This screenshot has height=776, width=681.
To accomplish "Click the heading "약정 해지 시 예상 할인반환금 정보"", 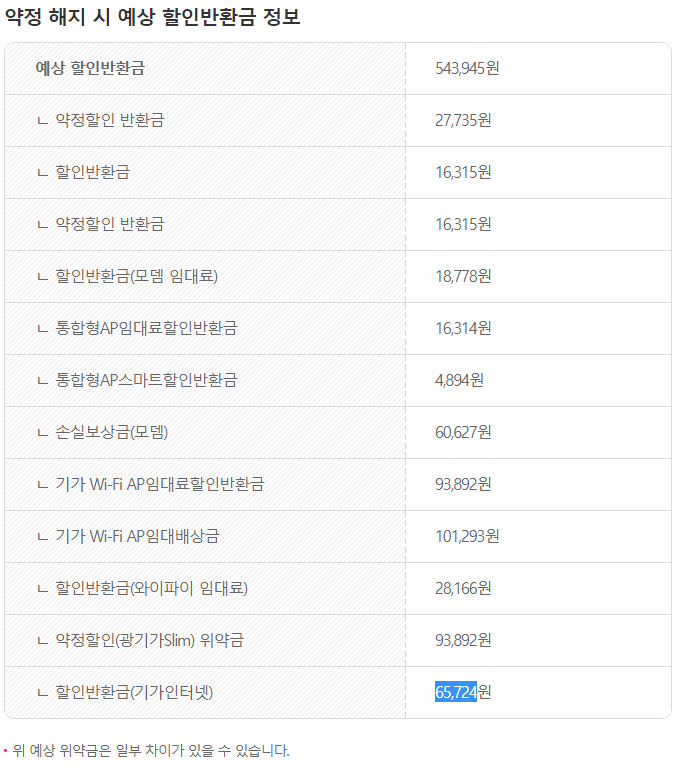I will (x=153, y=17).
